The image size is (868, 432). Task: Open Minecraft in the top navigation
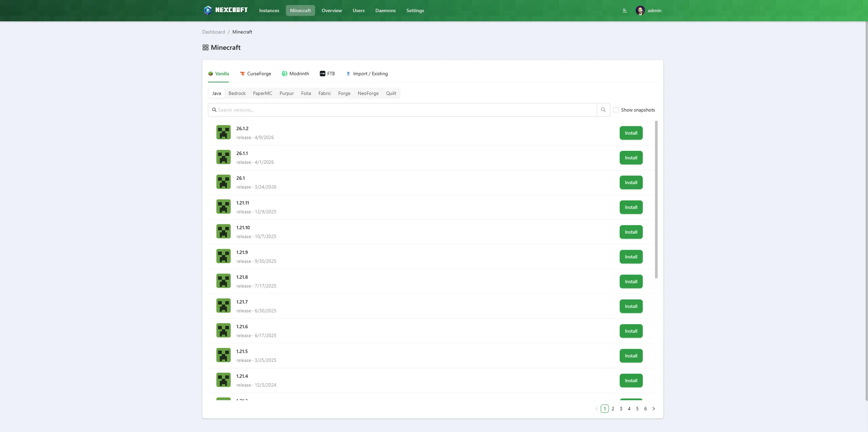(x=300, y=11)
